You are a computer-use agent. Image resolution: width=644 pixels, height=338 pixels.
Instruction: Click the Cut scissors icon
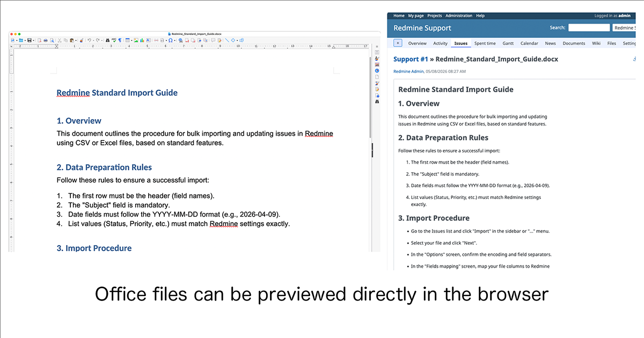click(60, 40)
